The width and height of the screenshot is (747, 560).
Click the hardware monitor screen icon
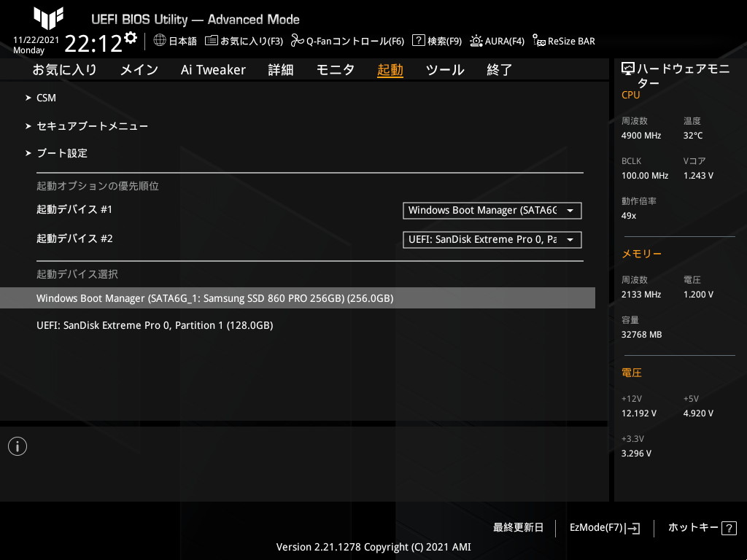628,69
